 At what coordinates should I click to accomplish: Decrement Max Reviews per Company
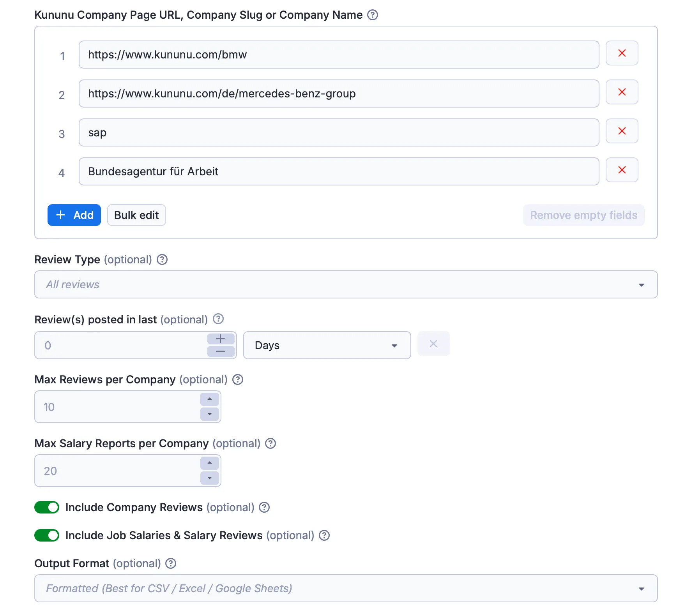[210, 414]
